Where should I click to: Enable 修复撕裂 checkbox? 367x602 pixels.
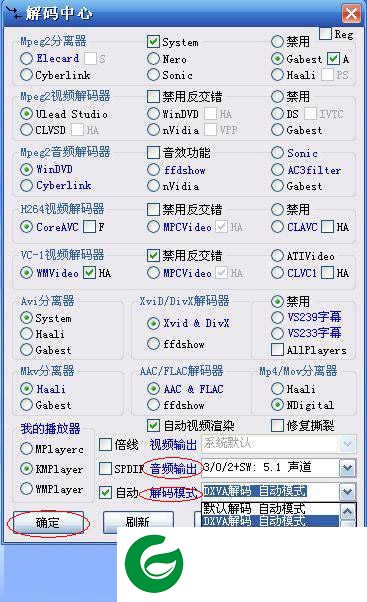[277, 425]
